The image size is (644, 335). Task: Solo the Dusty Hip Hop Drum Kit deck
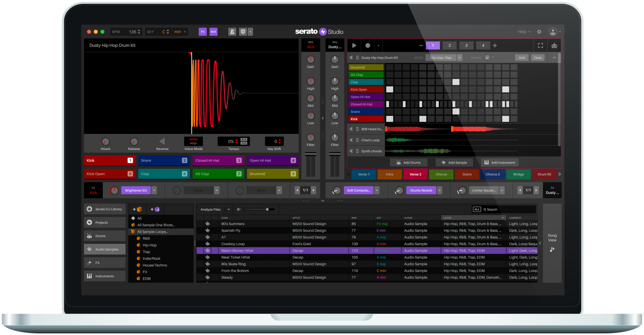357,58
